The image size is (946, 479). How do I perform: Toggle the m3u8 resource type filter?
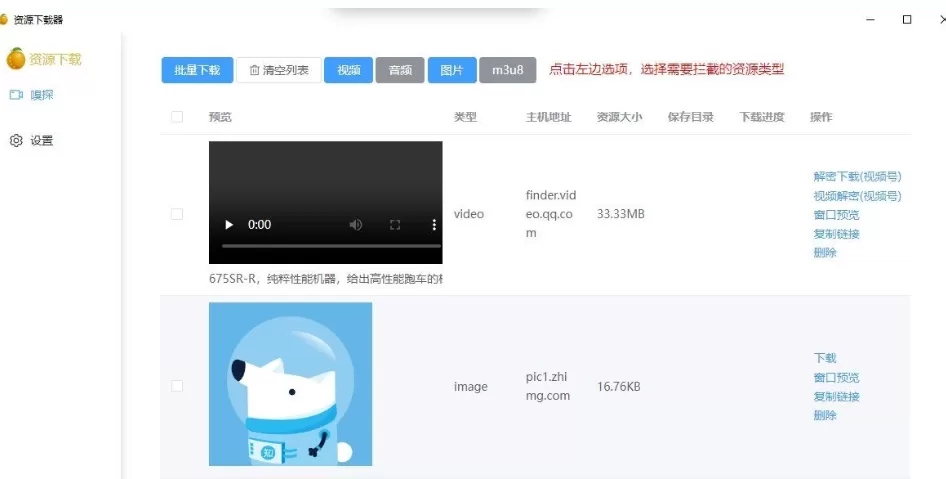coord(507,70)
